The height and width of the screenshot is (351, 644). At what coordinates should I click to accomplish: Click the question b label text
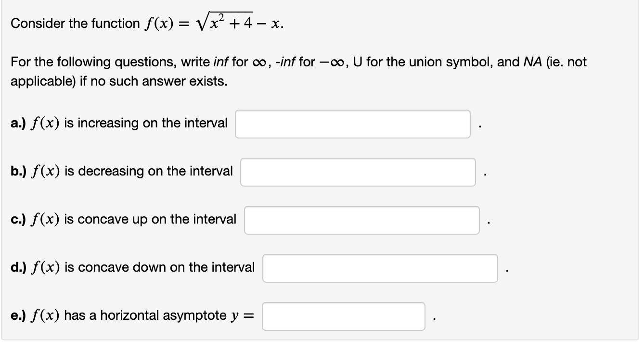(18, 171)
